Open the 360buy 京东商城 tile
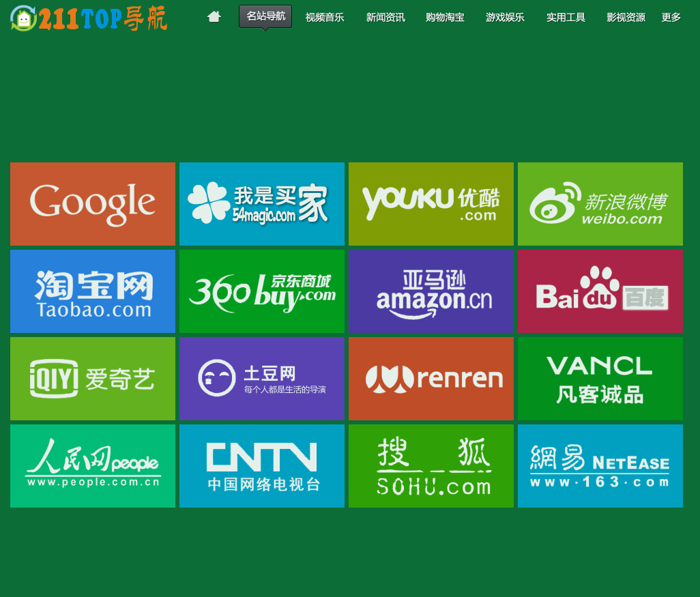This screenshot has height=597, width=700. [x=262, y=291]
